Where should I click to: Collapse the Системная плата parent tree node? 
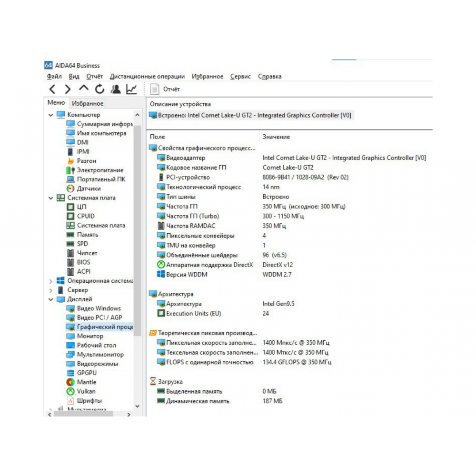tap(51, 198)
